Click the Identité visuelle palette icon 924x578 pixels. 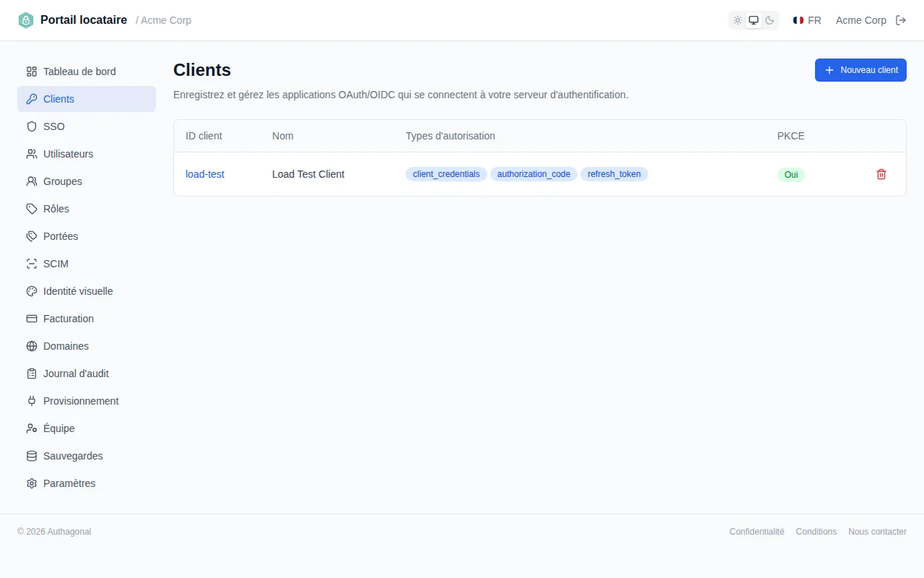click(x=32, y=291)
